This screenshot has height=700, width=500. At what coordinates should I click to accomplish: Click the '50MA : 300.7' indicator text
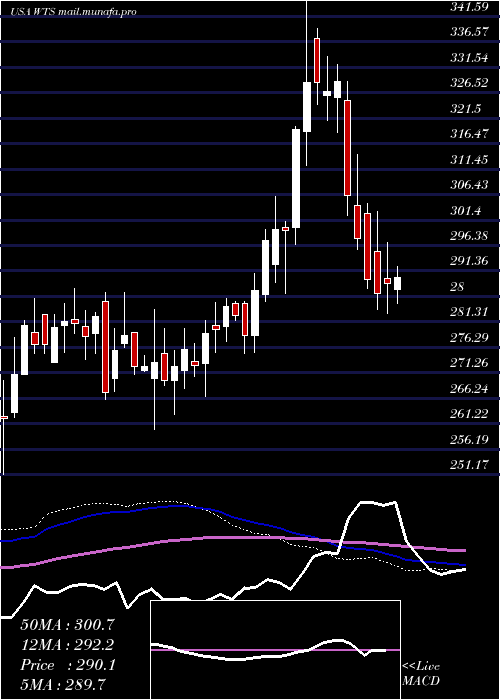point(67,624)
